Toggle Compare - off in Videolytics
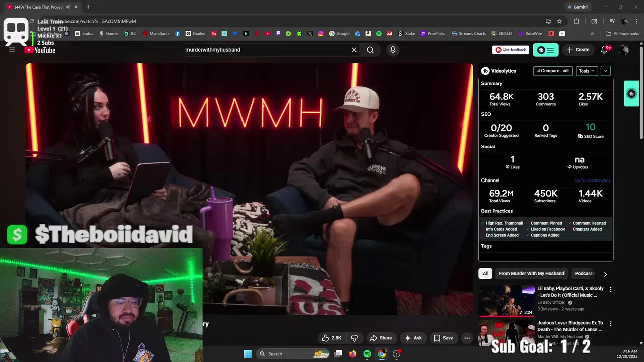The width and height of the screenshot is (644, 362). tap(552, 71)
